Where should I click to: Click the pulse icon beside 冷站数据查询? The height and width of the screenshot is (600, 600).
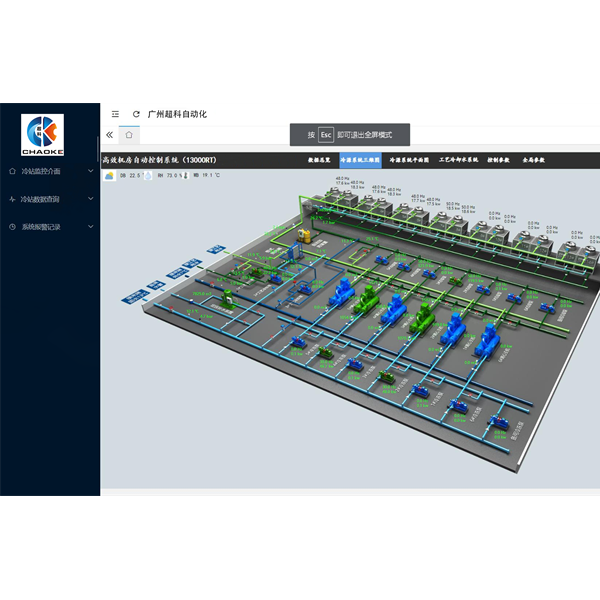click(x=12, y=199)
